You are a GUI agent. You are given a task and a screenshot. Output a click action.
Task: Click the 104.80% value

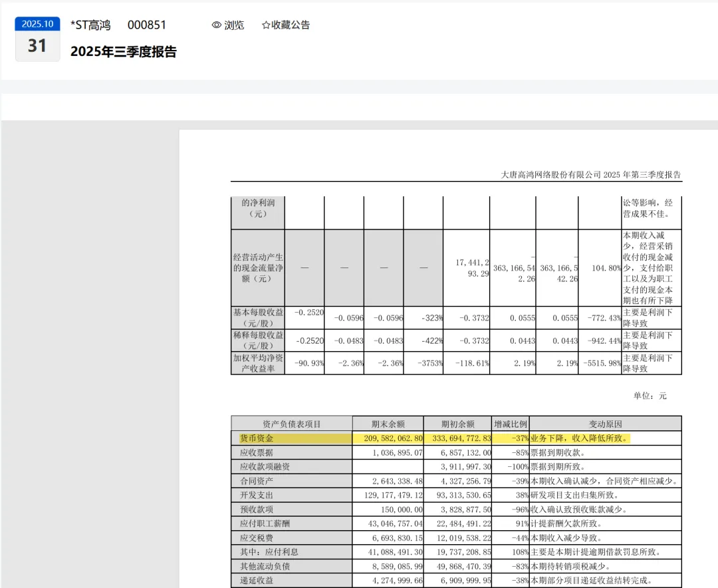click(606, 267)
